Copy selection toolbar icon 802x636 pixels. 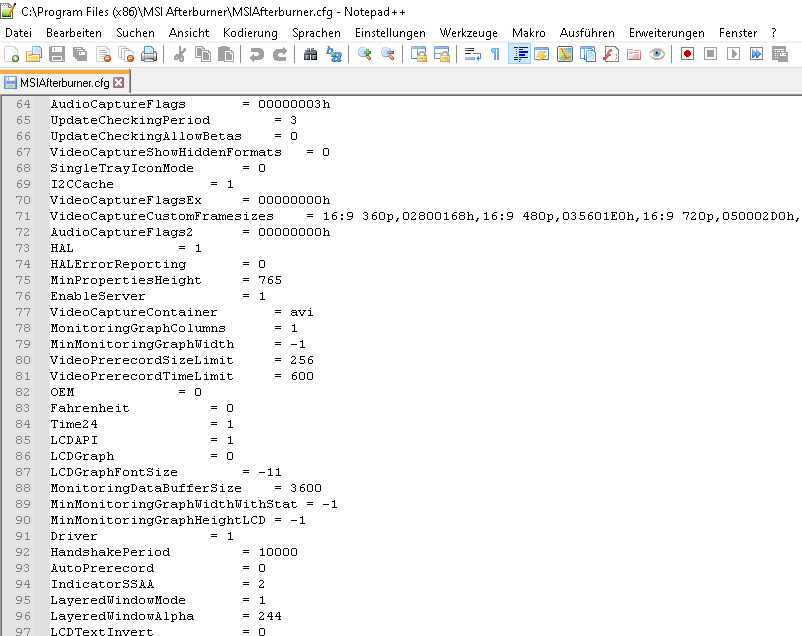(x=203, y=54)
